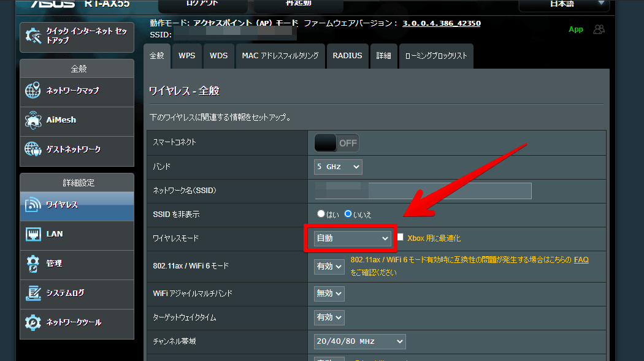Click the network name SSID input field

tap(423, 191)
